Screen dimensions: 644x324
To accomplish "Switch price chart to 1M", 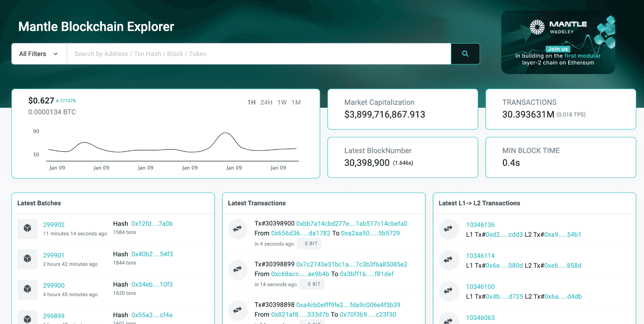I will click(x=296, y=103).
